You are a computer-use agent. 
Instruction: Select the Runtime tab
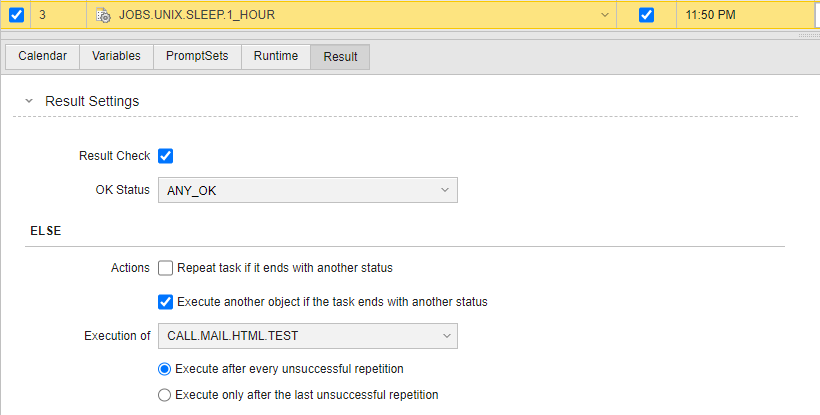tap(276, 56)
